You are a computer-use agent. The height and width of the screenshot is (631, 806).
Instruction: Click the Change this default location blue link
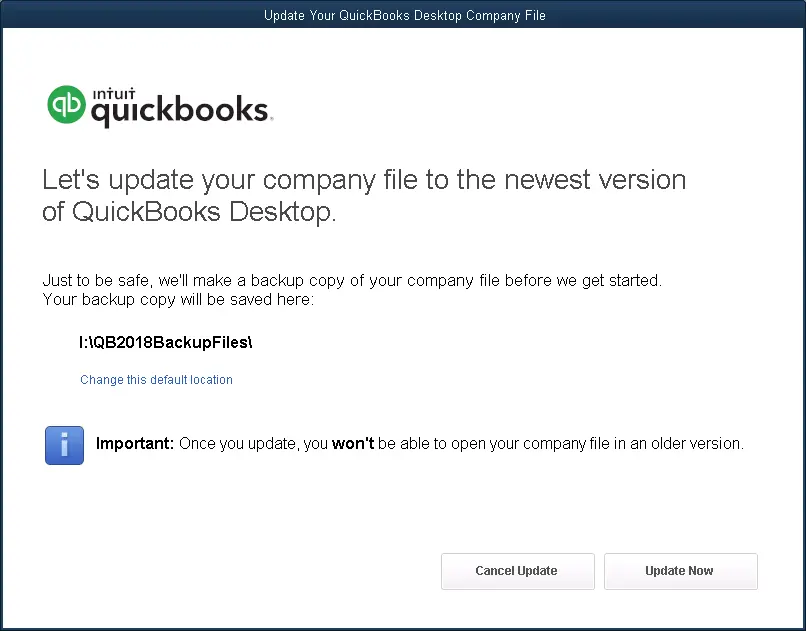[x=156, y=380]
